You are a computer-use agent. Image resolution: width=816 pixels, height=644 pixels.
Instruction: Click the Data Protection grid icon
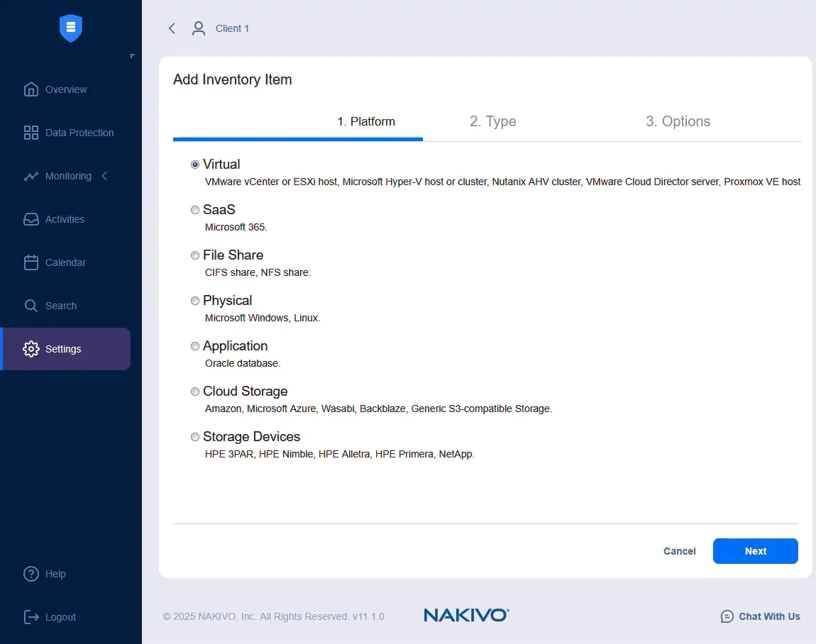(x=31, y=133)
